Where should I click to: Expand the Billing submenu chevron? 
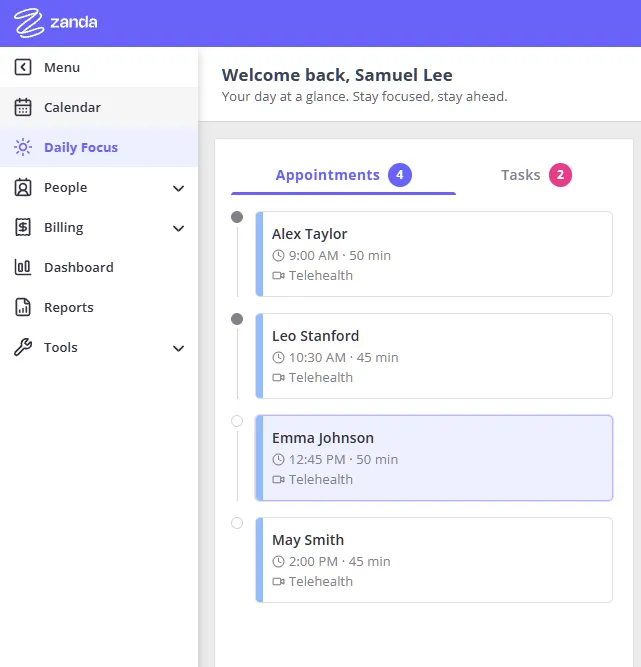pos(179,228)
